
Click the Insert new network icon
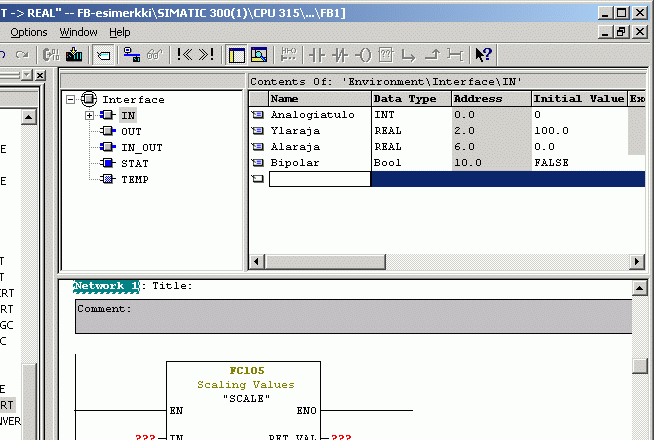(x=288, y=55)
